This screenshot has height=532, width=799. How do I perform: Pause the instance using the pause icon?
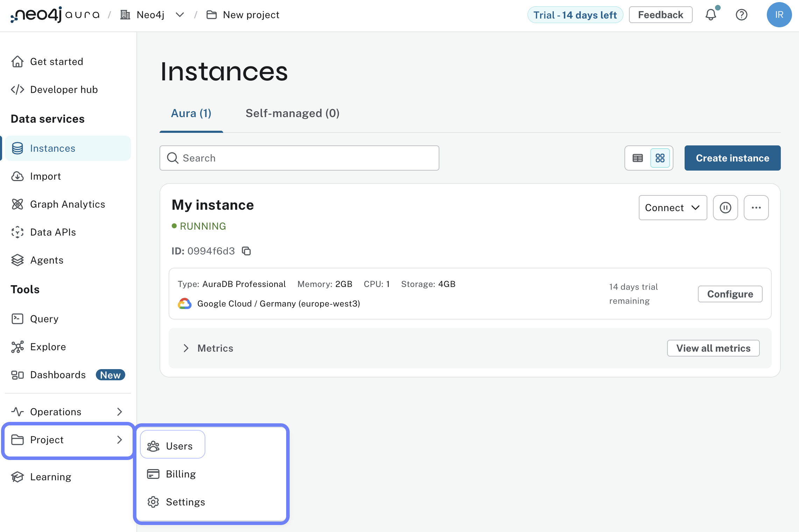point(725,208)
